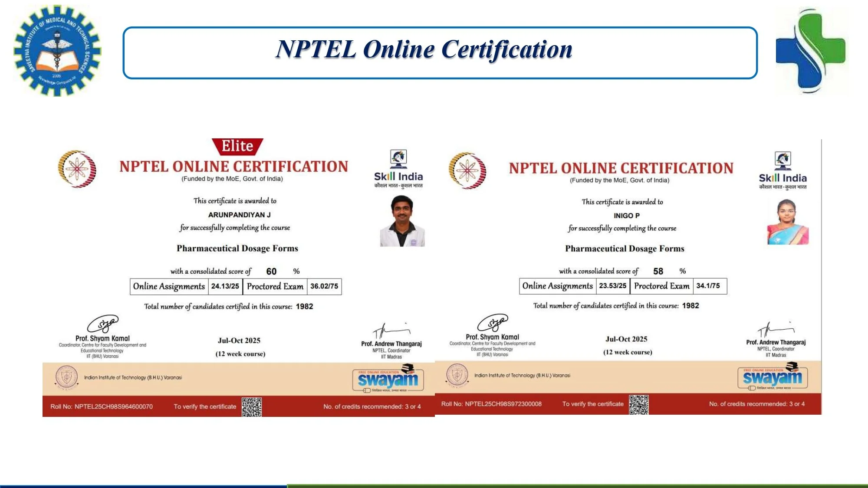
Task: Select the NPTEL Online Certification title banner
Action: click(440, 53)
